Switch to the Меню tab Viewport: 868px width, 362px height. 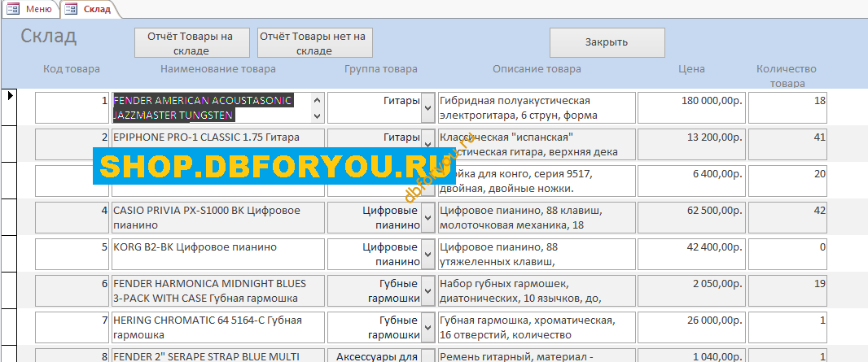(30, 9)
